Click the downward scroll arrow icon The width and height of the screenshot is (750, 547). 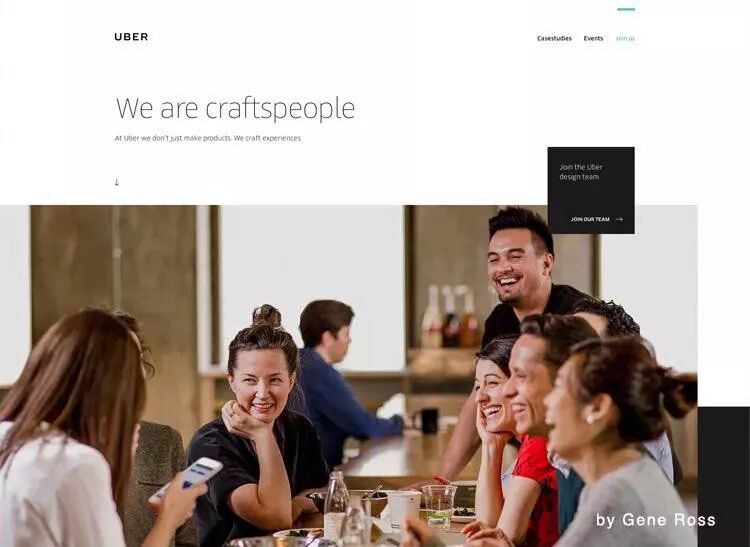(117, 182)
